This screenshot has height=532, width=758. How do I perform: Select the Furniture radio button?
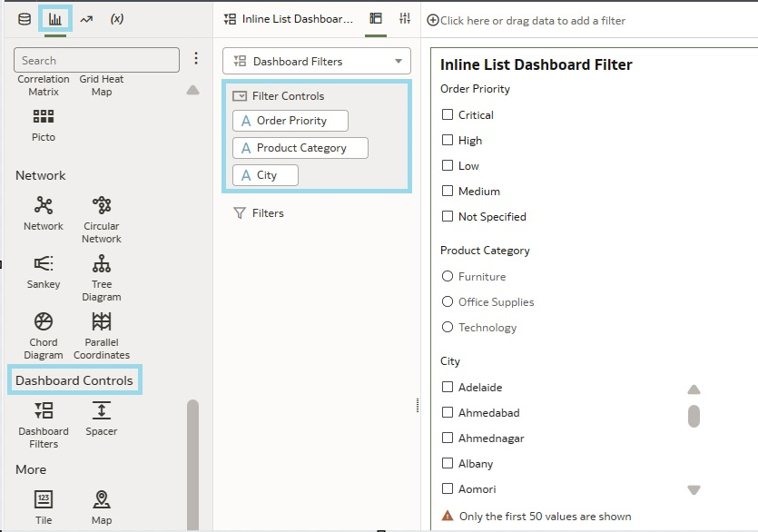(x=447, y=277)
